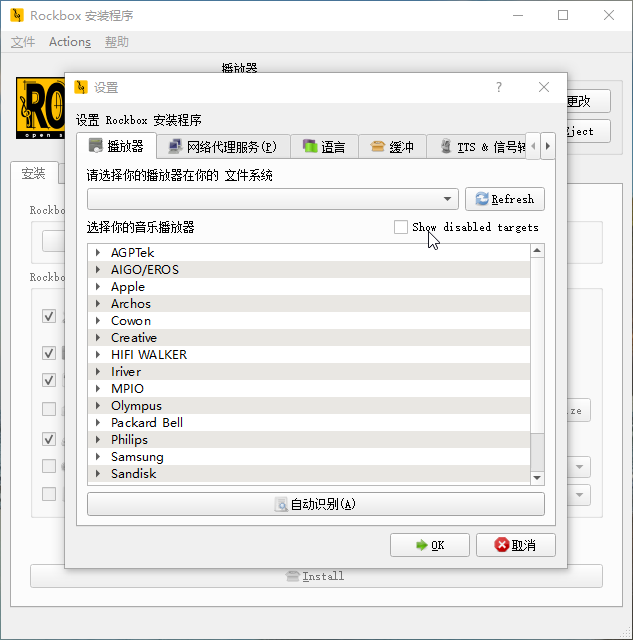633x640 pixels.
Task: Click the network proxy tab's computer icon
Action: point(175,147)
